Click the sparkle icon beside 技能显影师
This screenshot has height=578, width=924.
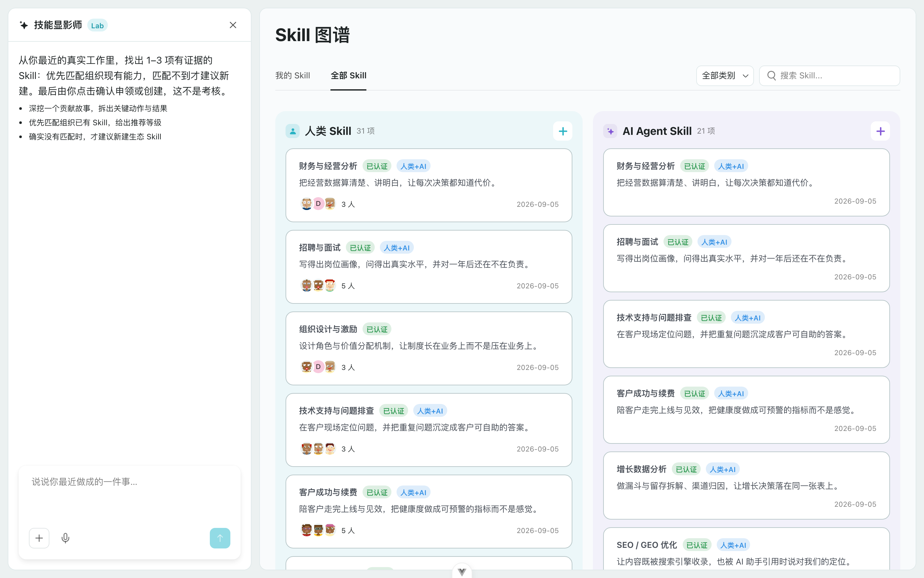[24, 25]
